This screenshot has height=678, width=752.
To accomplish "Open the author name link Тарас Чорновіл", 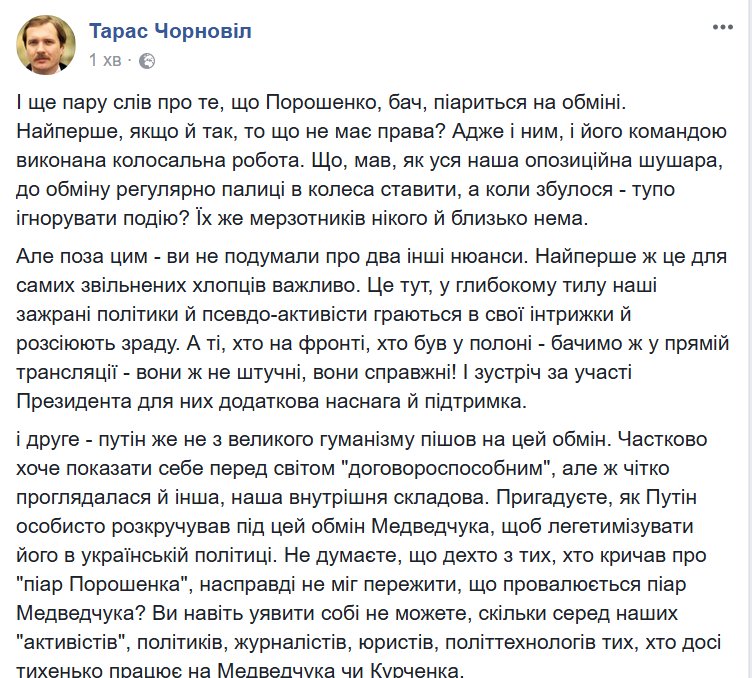I will pyautogui.click(x=170, y=31).
